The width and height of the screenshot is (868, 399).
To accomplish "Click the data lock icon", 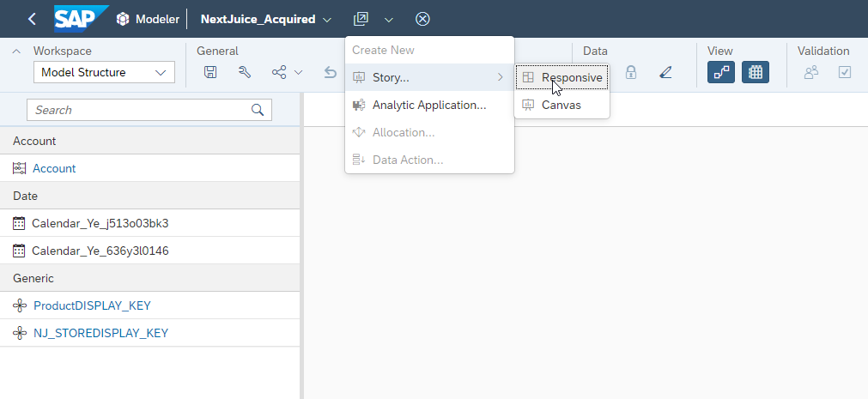I will 631,73.
